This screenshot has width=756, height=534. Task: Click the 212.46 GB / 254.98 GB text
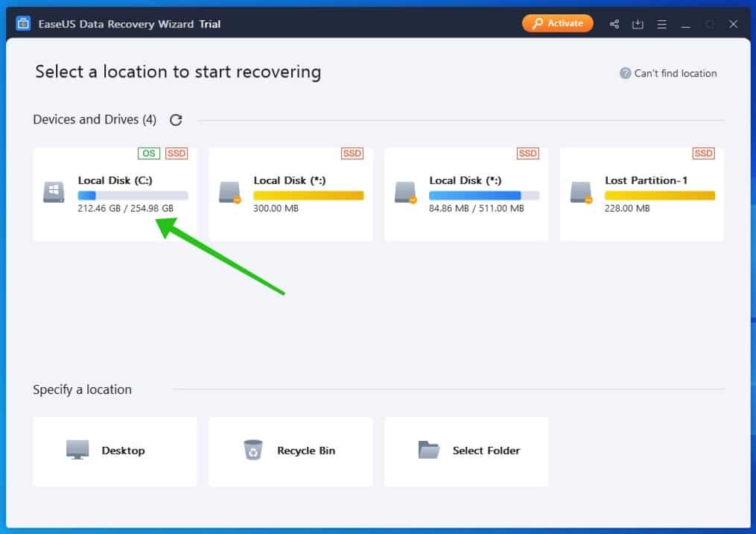coord(125,209)
